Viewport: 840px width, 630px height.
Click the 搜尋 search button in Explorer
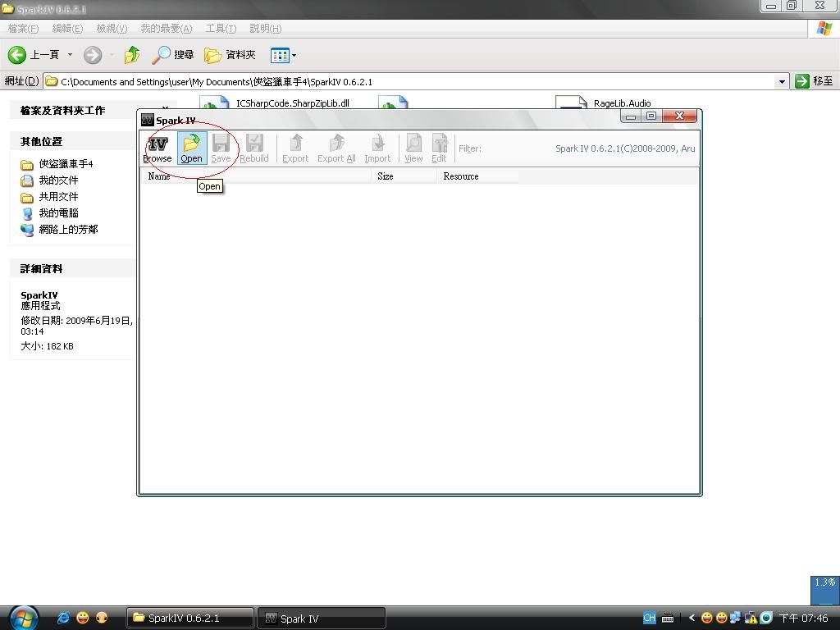click(x=173, y=55)
